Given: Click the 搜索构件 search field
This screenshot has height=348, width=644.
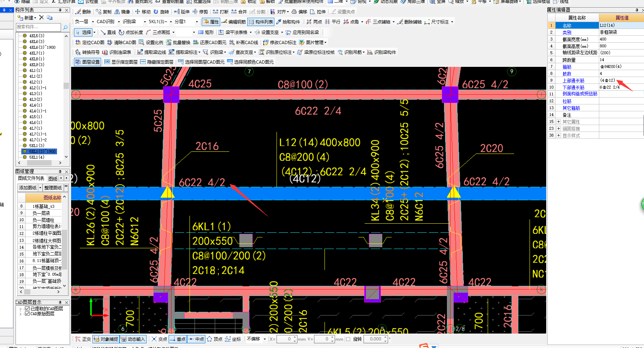Looking at the screenshot, I should coord(38,27).
